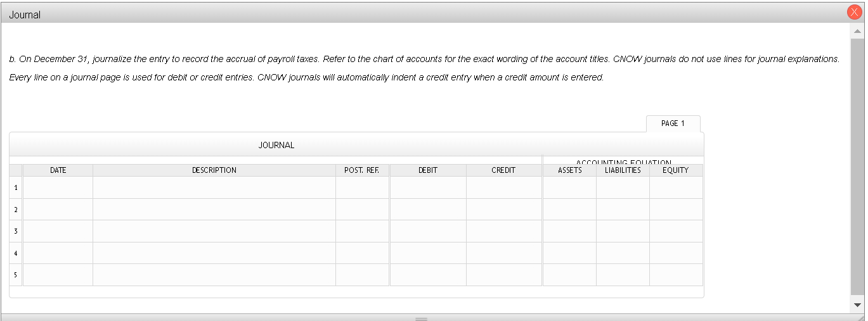Viewport: 868px width, 321px height.
Task: Click the Assets cell in row 5
Action: (570, 275)
